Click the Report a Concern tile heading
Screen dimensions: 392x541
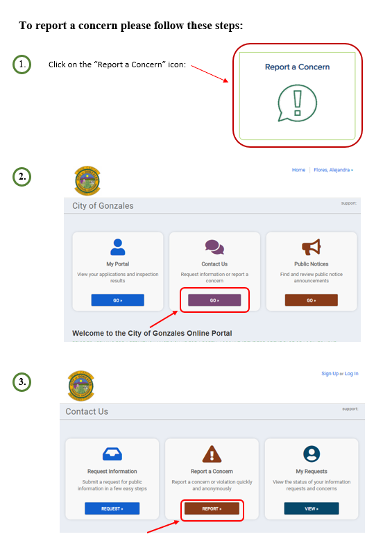click(x=297, y=67)
